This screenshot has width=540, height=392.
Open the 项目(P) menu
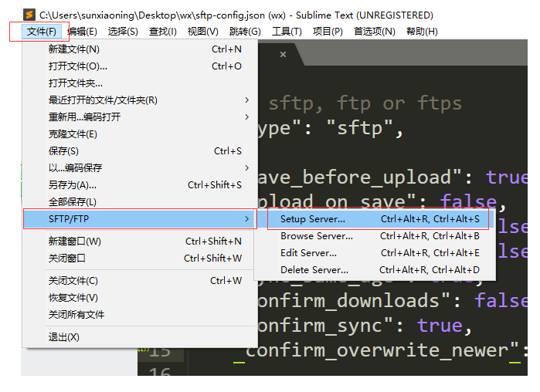(x=328, y=32)
